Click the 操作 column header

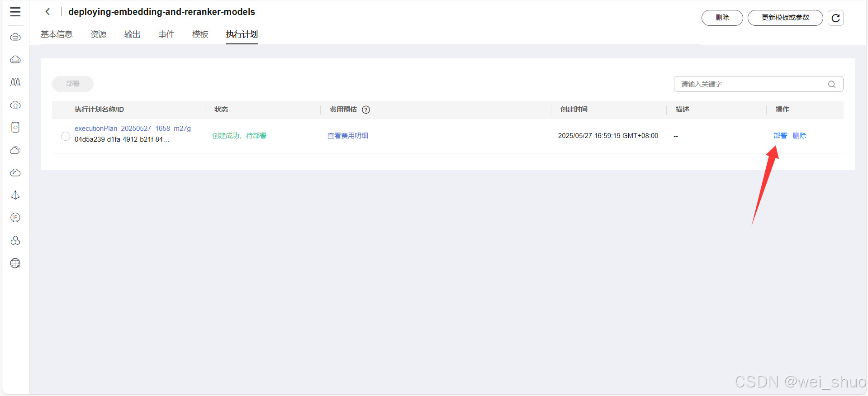[782, 110]
